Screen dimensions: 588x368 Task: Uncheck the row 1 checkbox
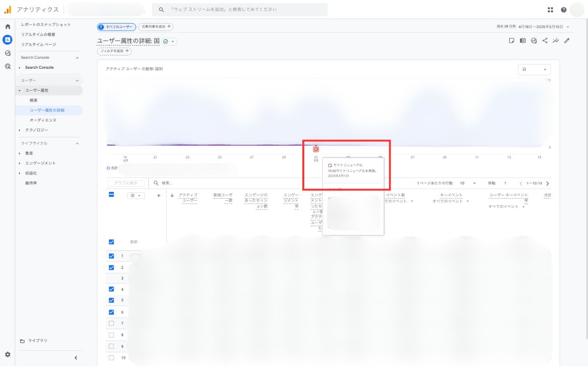(111, 256)
